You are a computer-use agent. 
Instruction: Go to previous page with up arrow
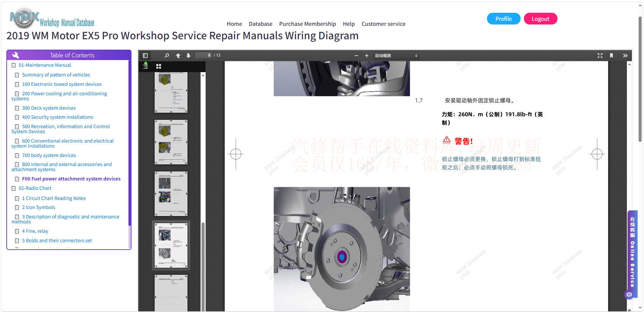click(178, 56)
